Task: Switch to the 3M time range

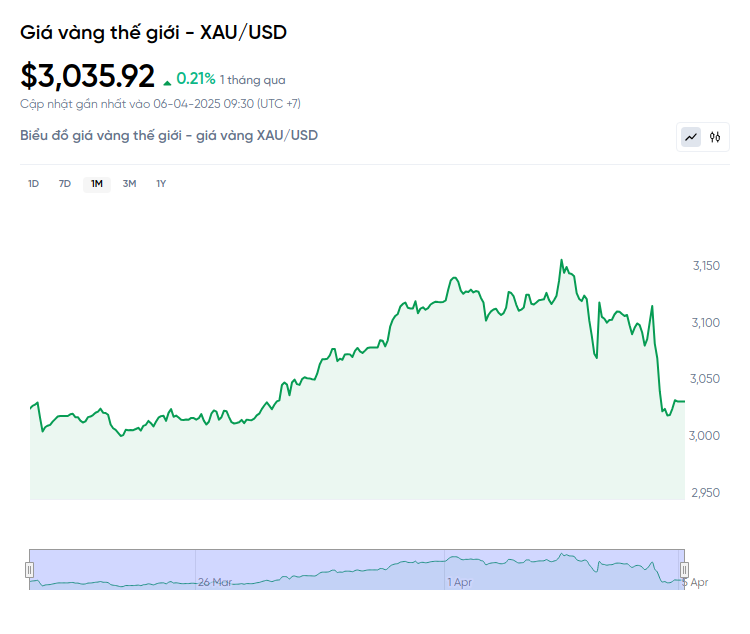Action: (x=129, y=183)
